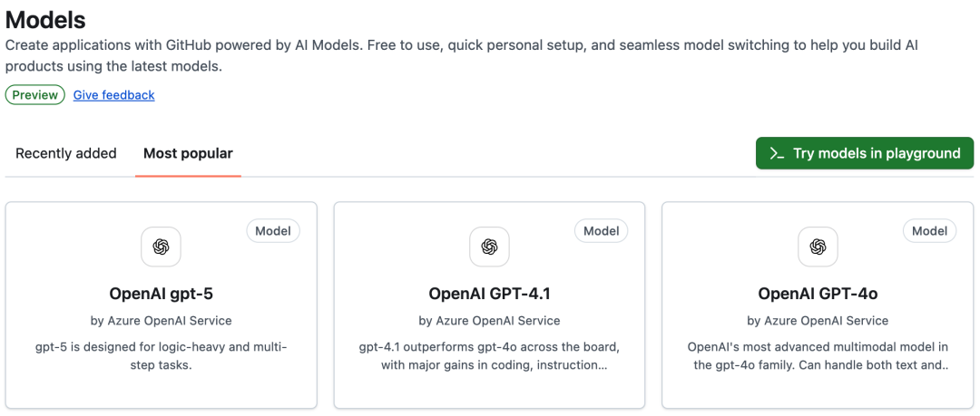This screenshot has width=980, height=416.
Task: Click GPT-4.1 description about coding gains
Action: coord(489,355)
